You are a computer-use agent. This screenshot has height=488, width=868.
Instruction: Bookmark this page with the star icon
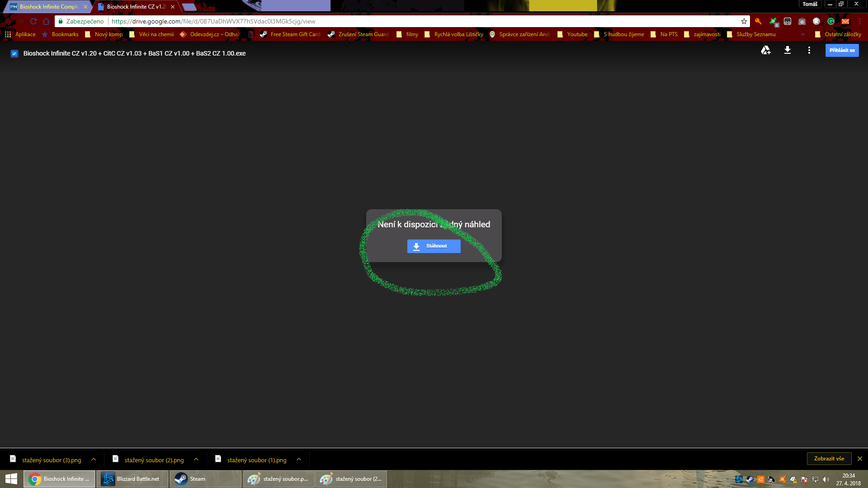[744, 21]
